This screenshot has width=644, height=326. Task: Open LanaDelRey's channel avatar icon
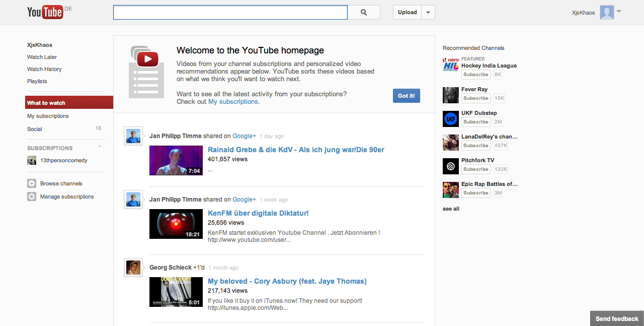click(451, 143)
